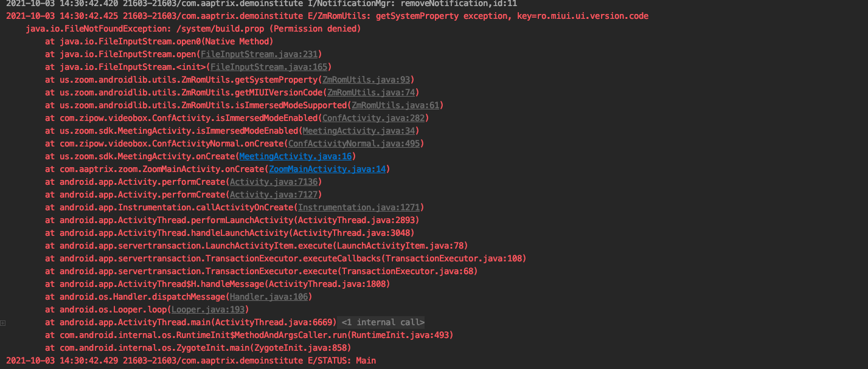Click the 'RuntimeInit$MethodAndArgsCaller.run' frame

[x=249, y=335]
